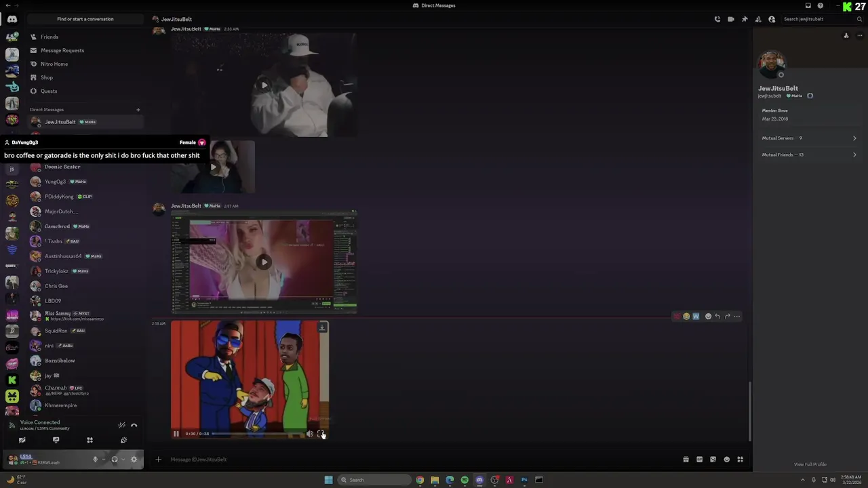Download the cartoon video attachment
Image resolution: width=868 pixels, height=488 pixels.
(322, 327)
